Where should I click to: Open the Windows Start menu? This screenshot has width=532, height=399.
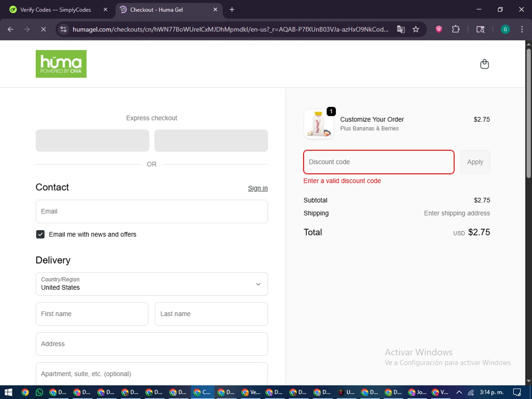(8, 392)
